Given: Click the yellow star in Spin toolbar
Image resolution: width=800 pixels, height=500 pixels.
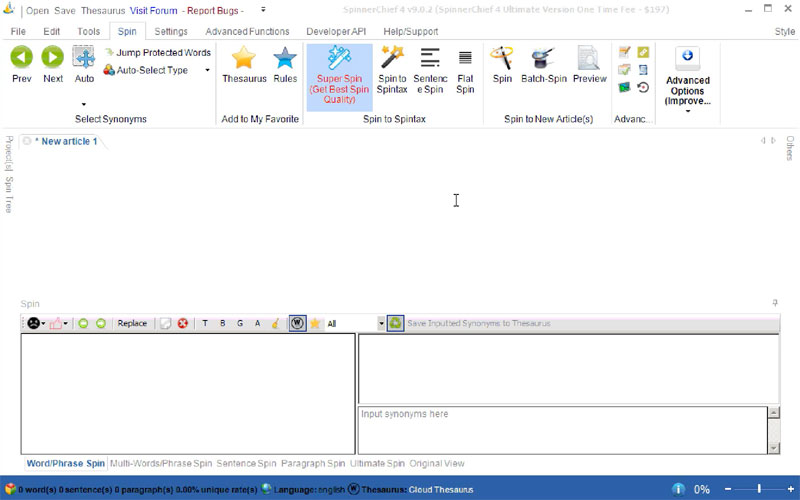Looking at the screenshot, I should coord(315,323).
